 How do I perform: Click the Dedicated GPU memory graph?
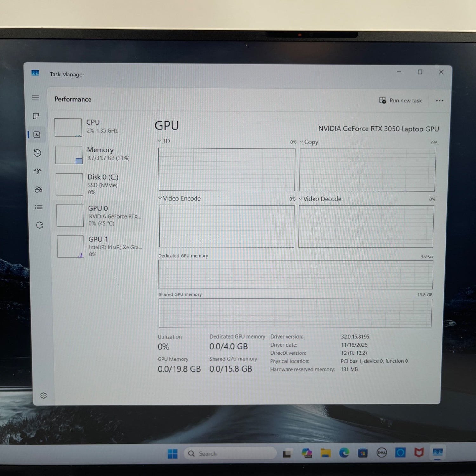[x=296, y=275]
